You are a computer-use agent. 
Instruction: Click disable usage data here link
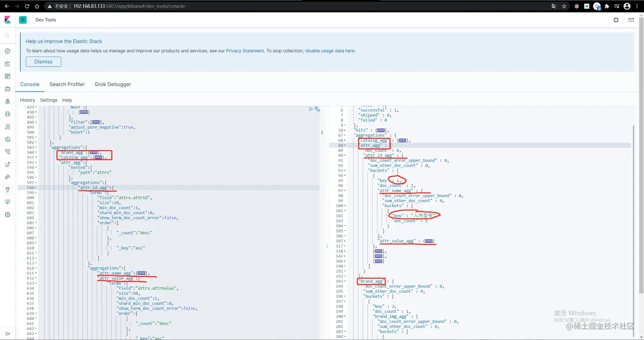(330, 51)
